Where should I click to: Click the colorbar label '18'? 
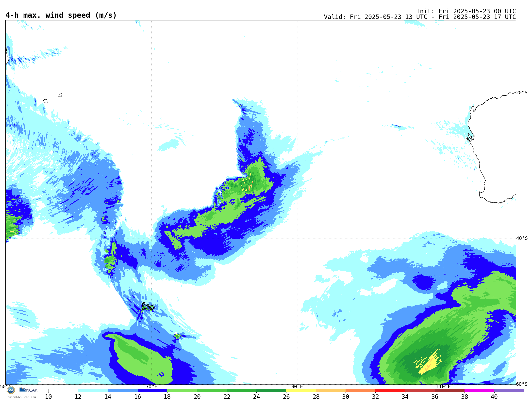(x=167, y=397)
